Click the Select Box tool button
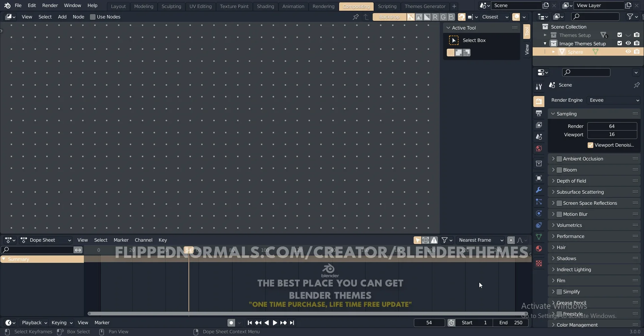The height and width of the screenshot is (336, 644). click(x=453, y=40)
